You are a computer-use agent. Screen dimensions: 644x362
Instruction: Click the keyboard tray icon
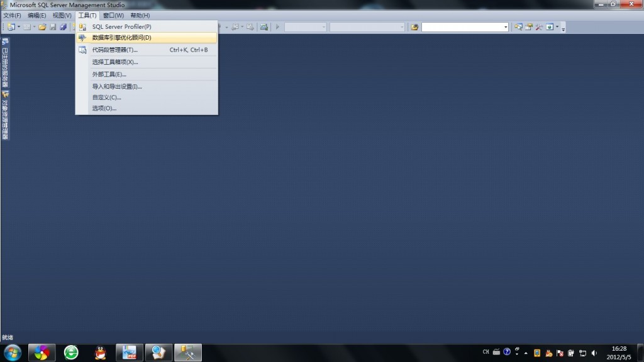point(496,352)
